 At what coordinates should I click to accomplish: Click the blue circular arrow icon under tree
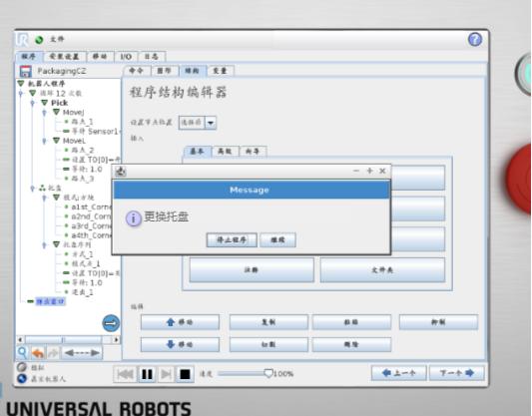click(111, 323)
